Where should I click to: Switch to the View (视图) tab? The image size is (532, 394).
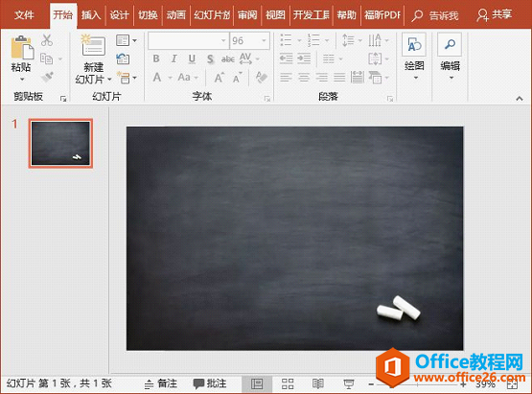pyautogui.click(x=275, y=15)
